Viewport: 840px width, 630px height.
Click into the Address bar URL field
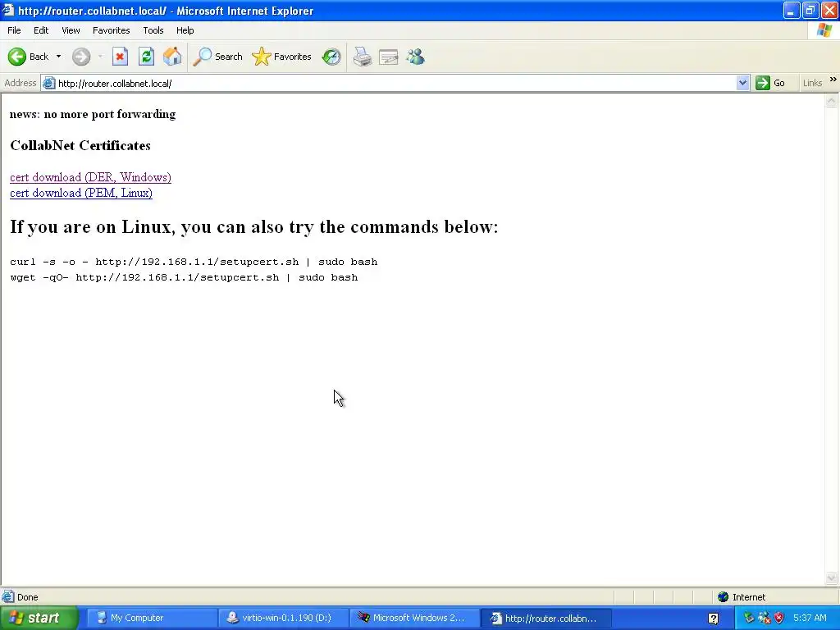coord(396,83)
